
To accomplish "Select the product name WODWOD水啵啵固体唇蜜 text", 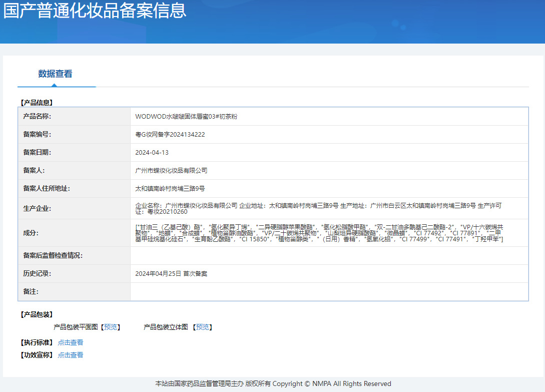I will 186,116.
